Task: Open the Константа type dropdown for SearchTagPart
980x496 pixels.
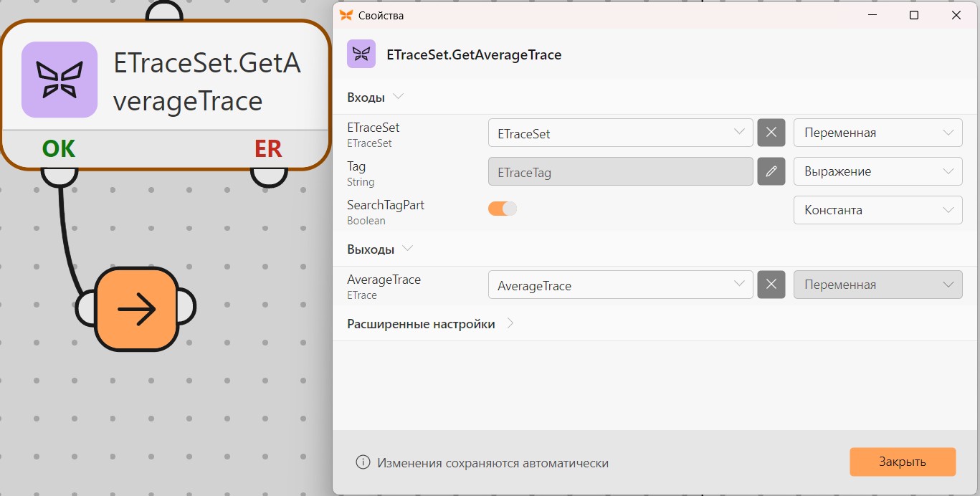Action: [x=878, y=210]
